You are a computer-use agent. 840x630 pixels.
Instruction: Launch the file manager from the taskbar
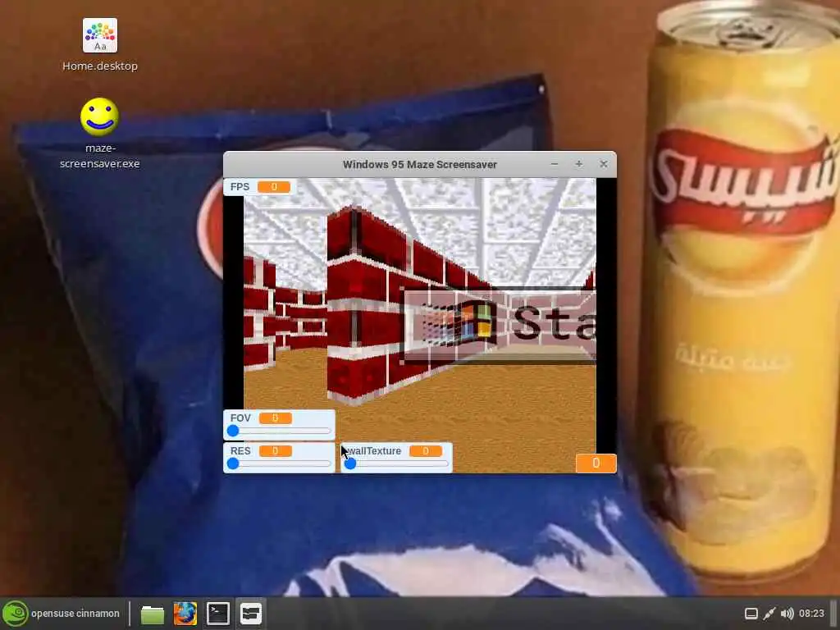[x=152, y=614]
